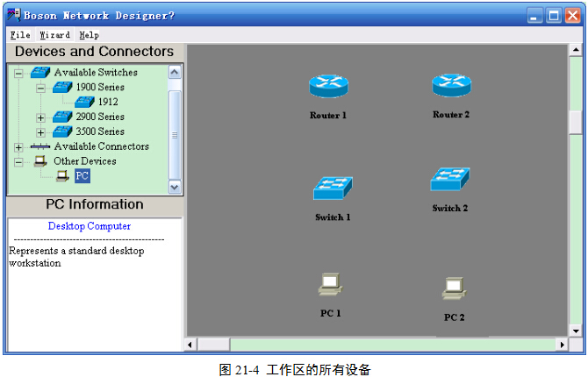This screenshot has height=377, width=588.
Task: Click the Router 2 text label
Action: (x=451, y=115)
